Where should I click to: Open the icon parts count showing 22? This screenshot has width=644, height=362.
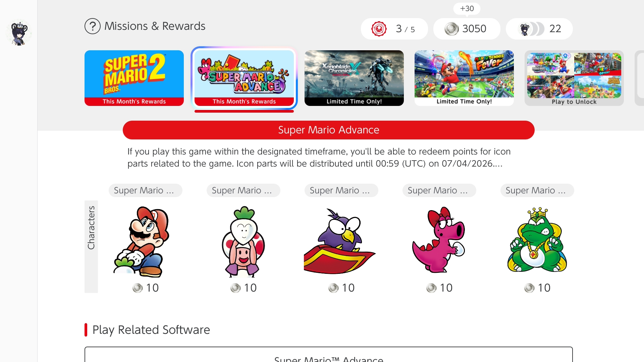[539, 29]
